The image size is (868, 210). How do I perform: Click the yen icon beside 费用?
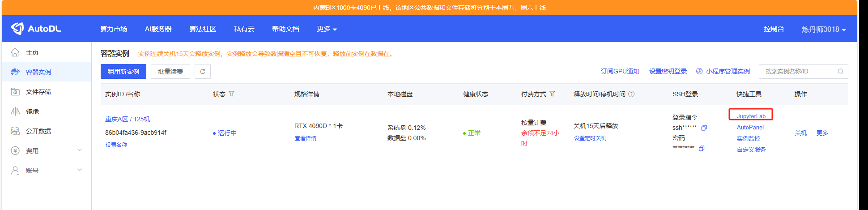pos(15,151)
